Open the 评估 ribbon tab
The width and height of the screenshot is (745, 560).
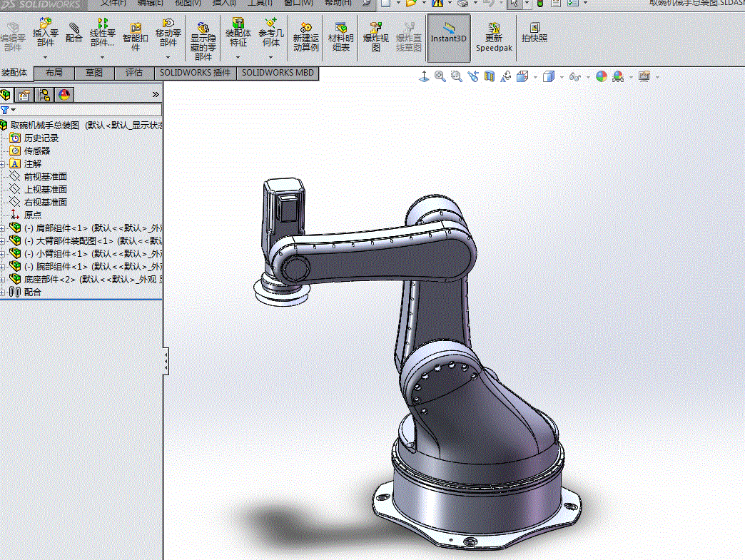tap(134, 73)
